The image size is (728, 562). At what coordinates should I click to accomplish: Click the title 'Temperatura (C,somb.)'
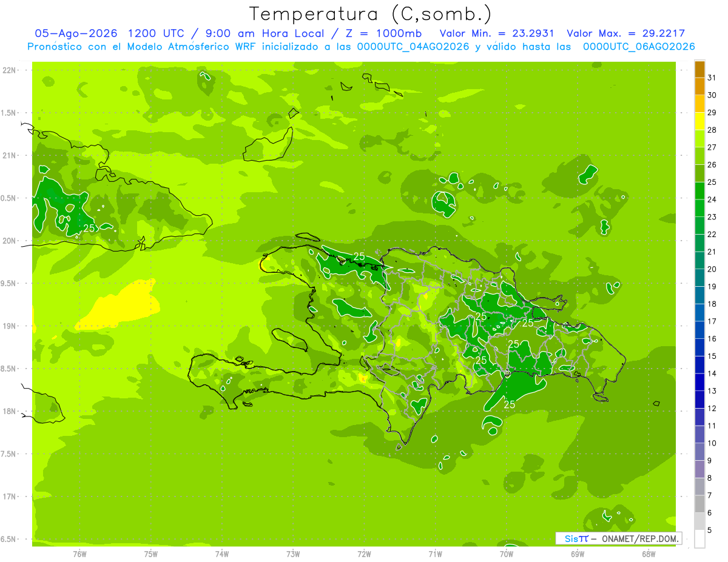coord(370,14)
